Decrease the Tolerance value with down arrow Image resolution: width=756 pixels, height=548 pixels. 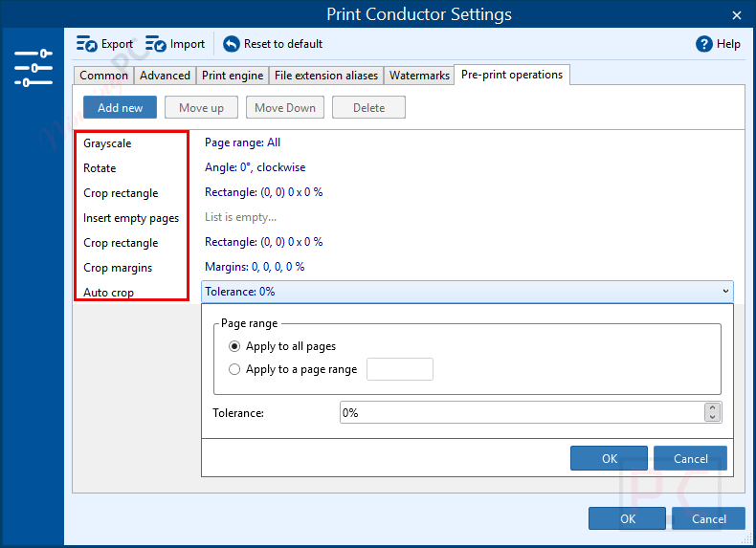tap(712, 417)
